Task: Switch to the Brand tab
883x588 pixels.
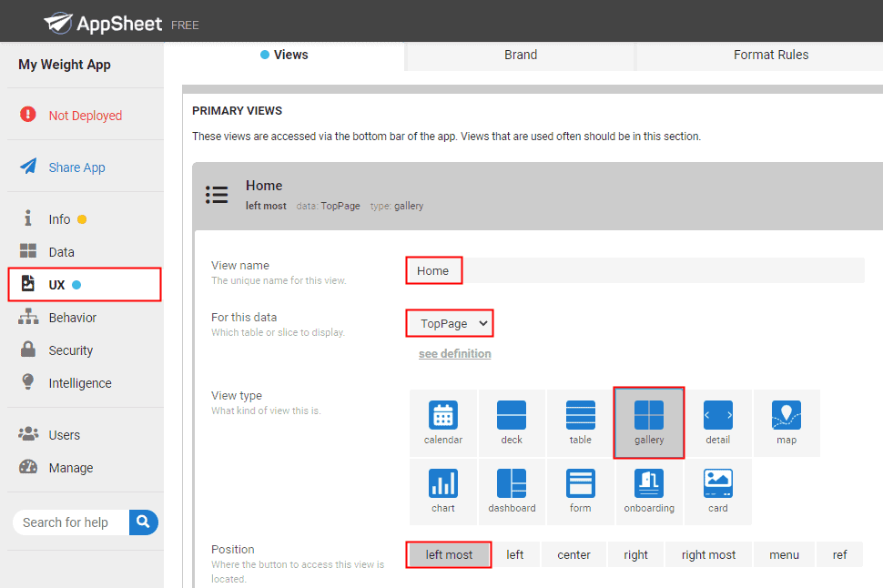Action: point(521,55)
